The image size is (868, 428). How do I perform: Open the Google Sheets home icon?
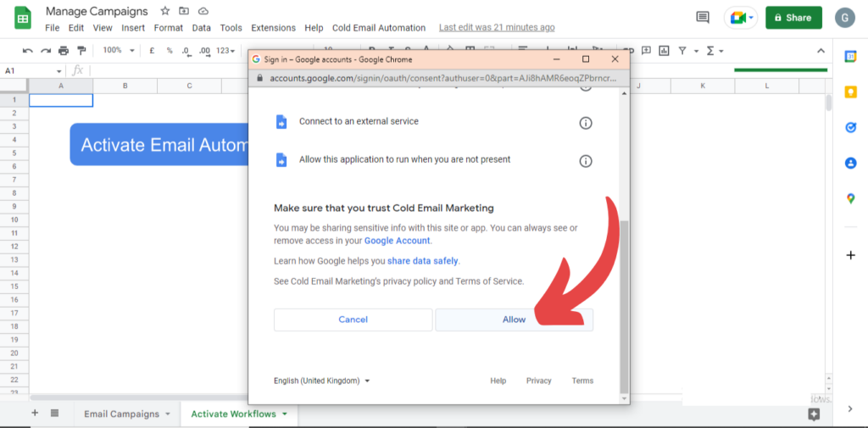coord(23,18)
